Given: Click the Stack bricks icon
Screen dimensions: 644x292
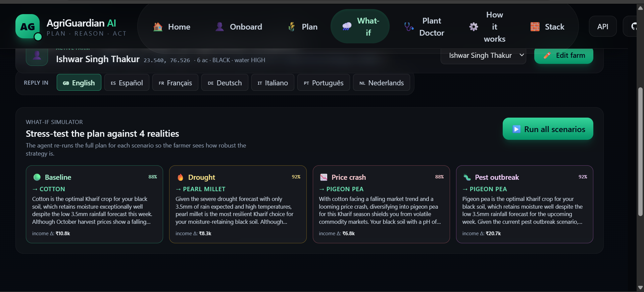Looking at the screenshot, I should tap(535, 27).
